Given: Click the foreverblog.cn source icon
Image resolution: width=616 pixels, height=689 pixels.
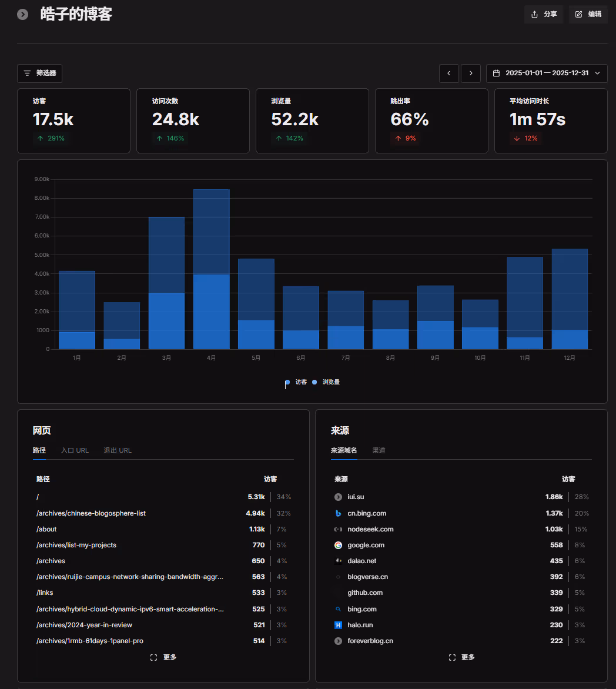Looking at the screenshot, I should point(338,641).
